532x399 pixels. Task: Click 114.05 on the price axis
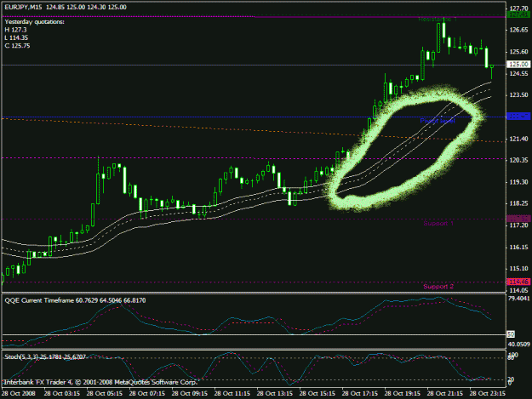[518, 290]
